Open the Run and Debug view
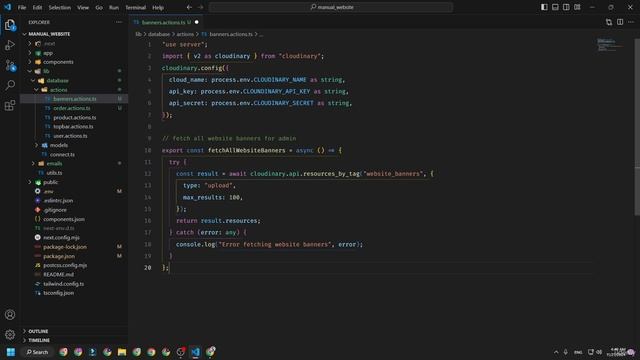The image size is (640, 360). click(x=10, y=45)
